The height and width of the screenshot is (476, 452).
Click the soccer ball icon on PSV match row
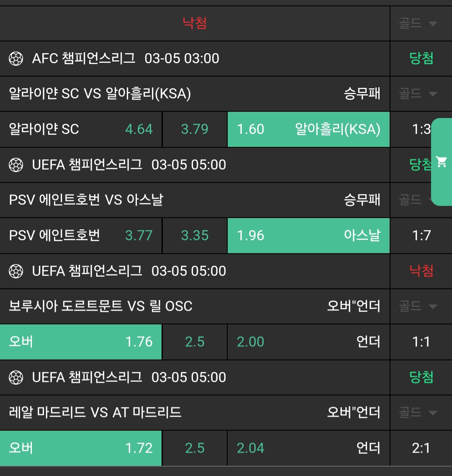click(16, 165)
